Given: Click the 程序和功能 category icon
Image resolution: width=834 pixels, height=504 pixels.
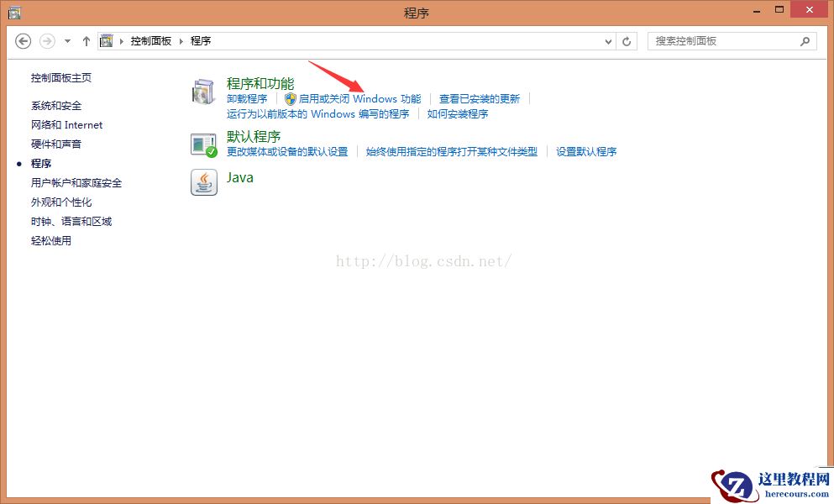Looking at the screenshot, I should (203, 91).
